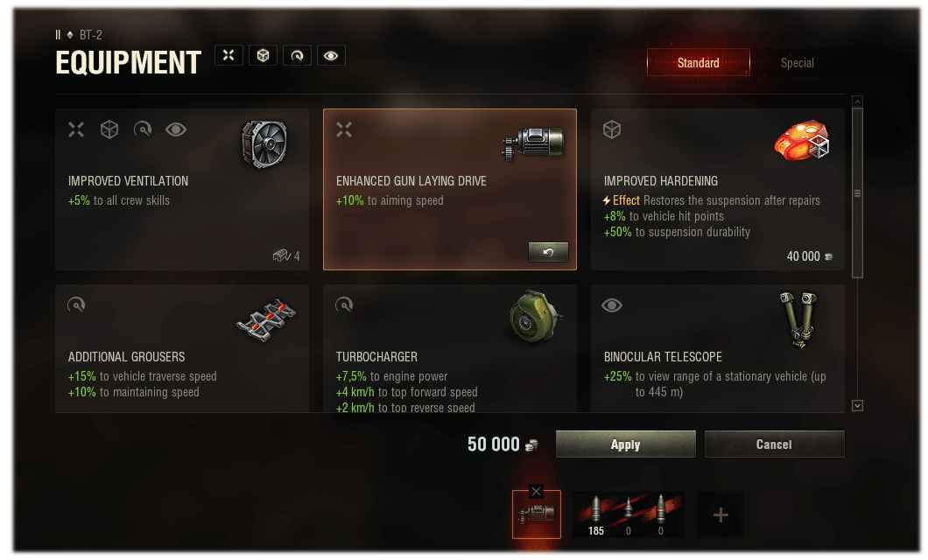Apply the equipment changes
The height and width of the screenshot is (560, 928).
tap(626, 444)
